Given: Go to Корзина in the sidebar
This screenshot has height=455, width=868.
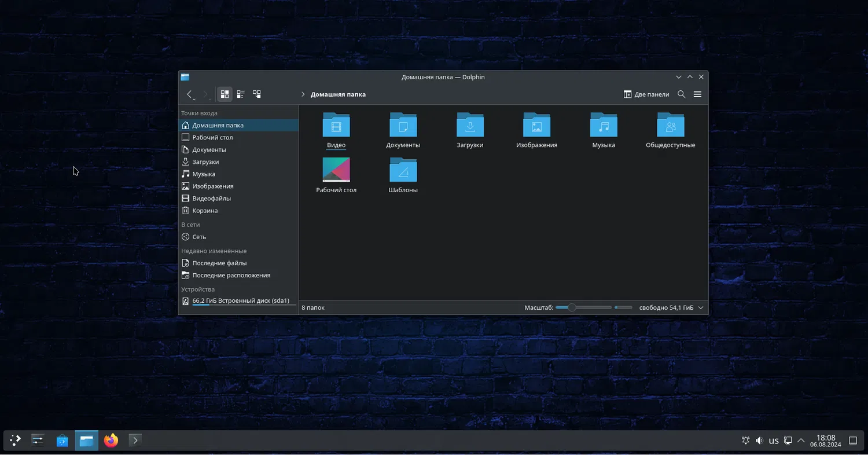Looking at the screenshot, I should click(205, 211).
